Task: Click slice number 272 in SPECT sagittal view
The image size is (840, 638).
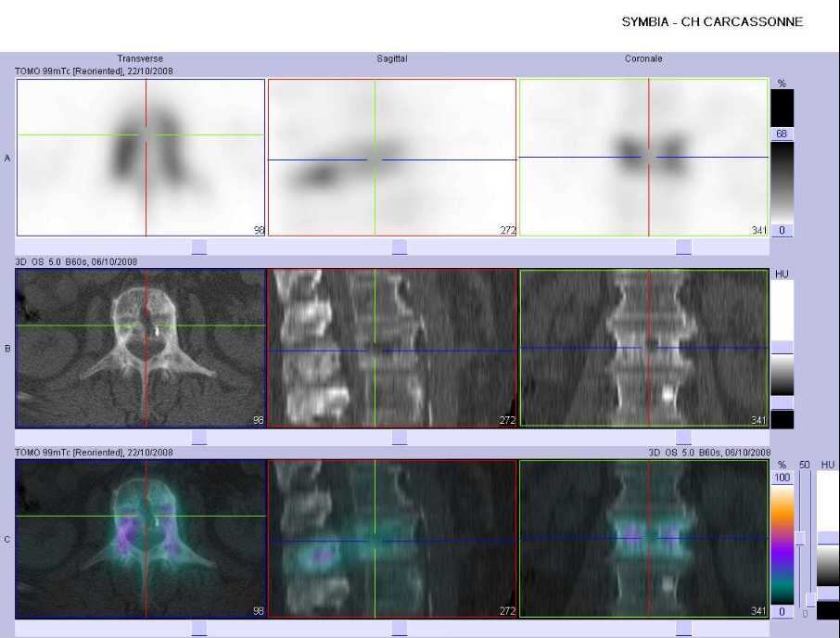Action: pyautogui.click(x=508, y=230)
